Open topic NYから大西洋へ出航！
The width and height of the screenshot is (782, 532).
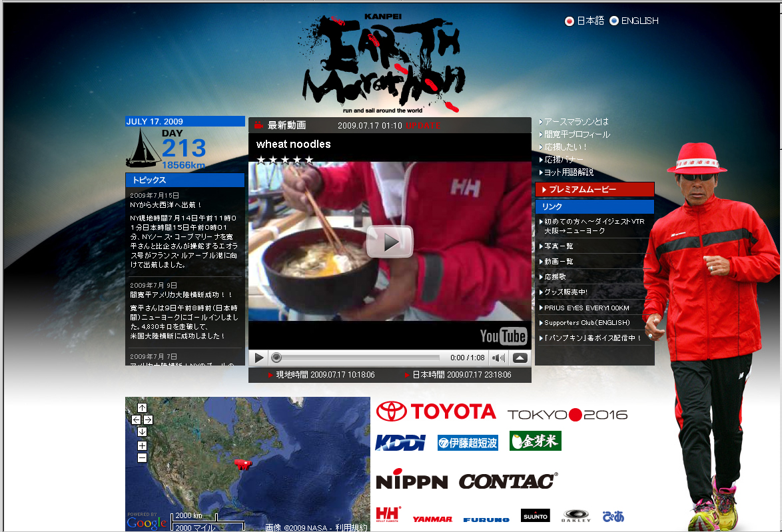coord(166,205)
